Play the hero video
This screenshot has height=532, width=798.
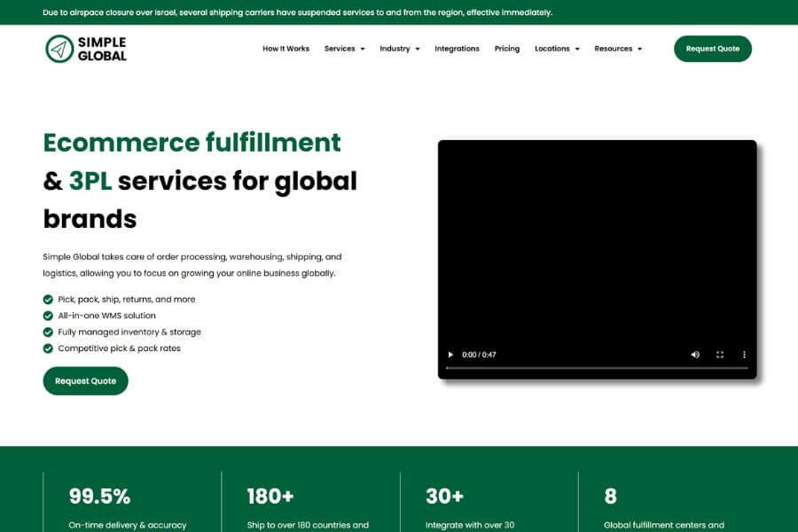pos(450,355)
